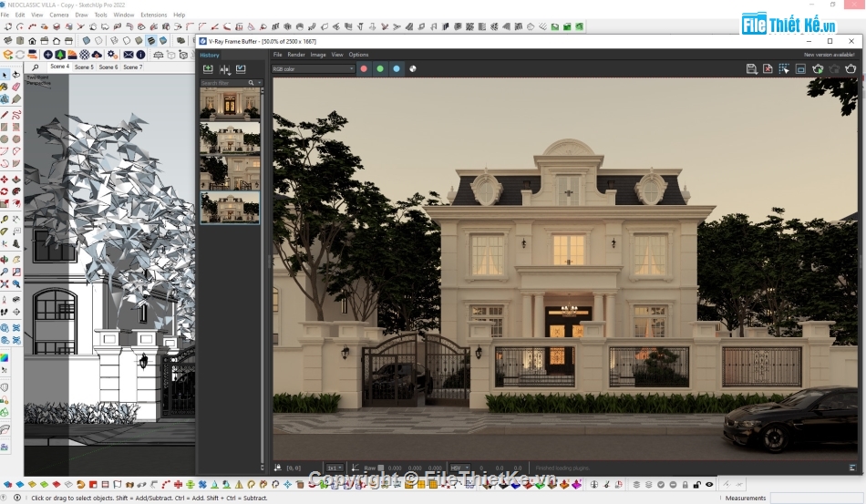Open the envelope icon in V-Ray toolbar
The image size is (866, 504).
point(129,55)
